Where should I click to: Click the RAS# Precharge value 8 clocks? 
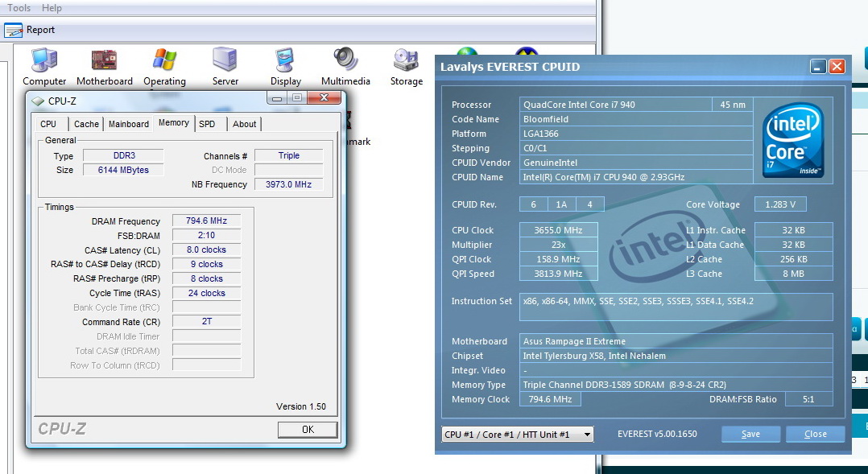[x=206, y=278]
